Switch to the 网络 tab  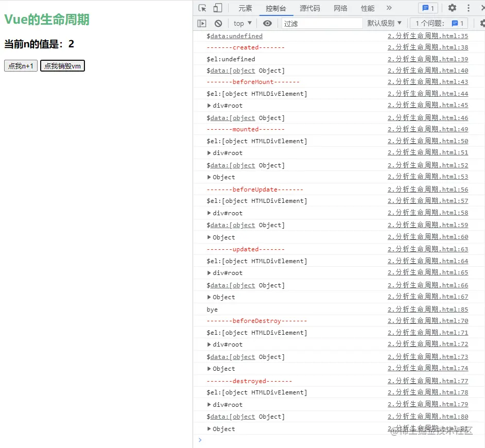(x=340, y=8)
